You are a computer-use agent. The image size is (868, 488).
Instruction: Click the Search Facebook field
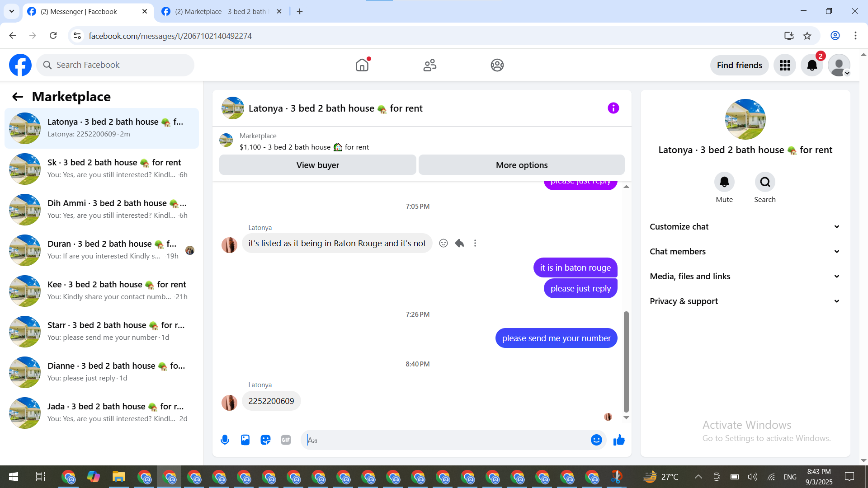point(115,65)
